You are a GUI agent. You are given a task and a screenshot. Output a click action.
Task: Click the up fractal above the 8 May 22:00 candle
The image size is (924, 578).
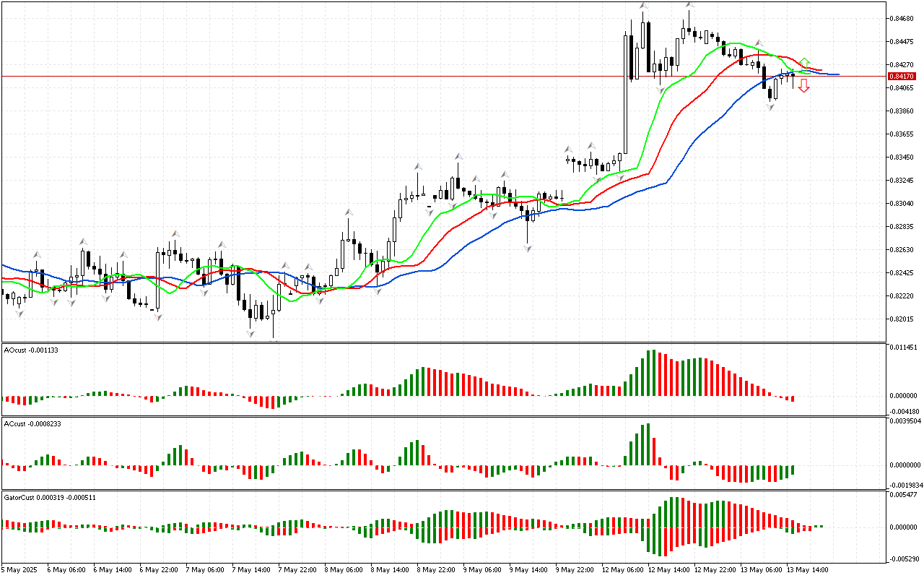[458, 156]
